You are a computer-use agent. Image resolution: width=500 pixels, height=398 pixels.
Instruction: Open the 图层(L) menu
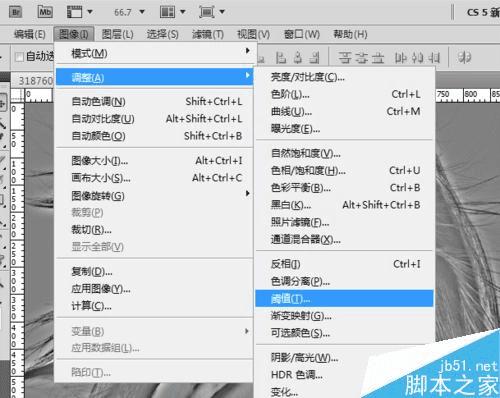(x=117, y=34)
